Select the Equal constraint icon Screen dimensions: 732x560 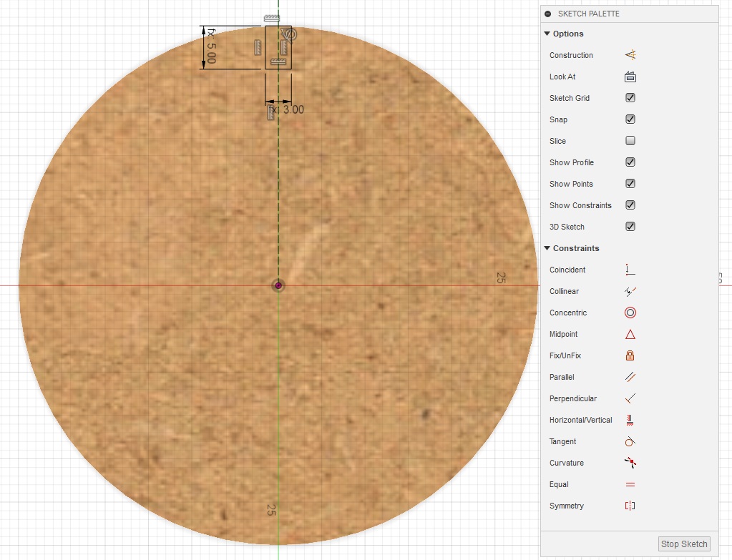[x=630, y=484]
